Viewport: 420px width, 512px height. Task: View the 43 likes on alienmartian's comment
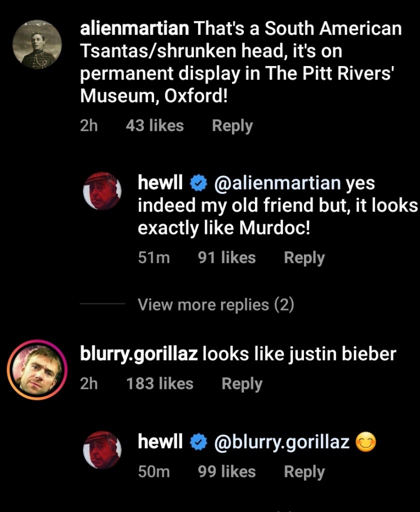click(x=154, y=125)
